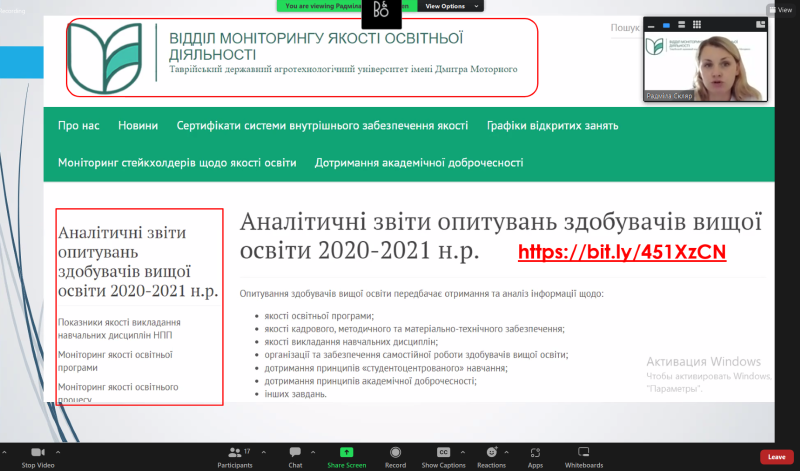Open 'Сертифікати системи внутрішнього забезпечення якості' menu

click(322, 126)
